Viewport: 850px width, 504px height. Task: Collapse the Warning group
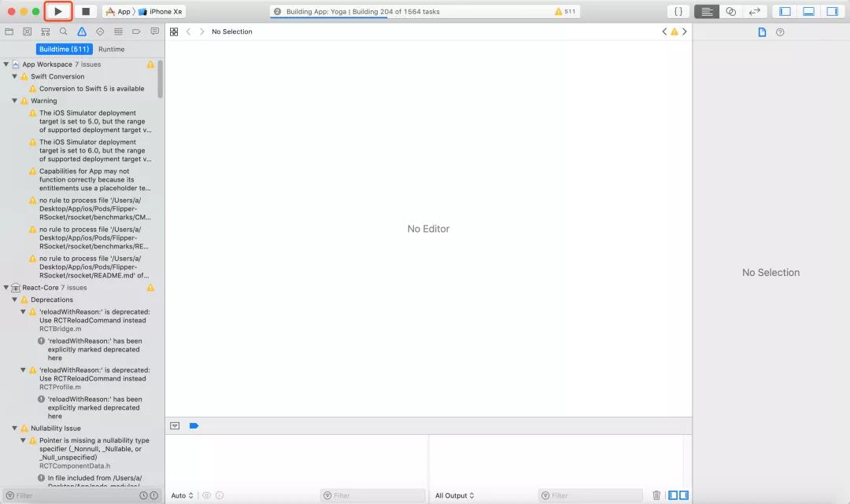coord(15,101)
